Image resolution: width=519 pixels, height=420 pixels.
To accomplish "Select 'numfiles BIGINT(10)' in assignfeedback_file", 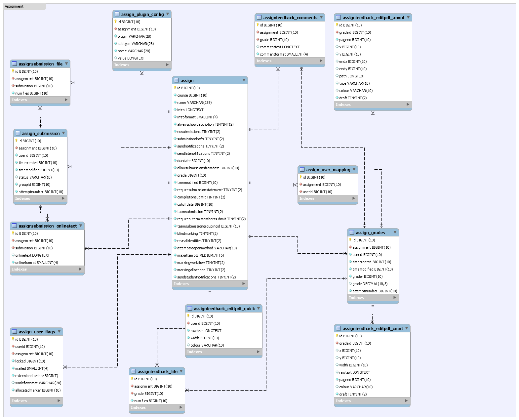I will 157,401.
